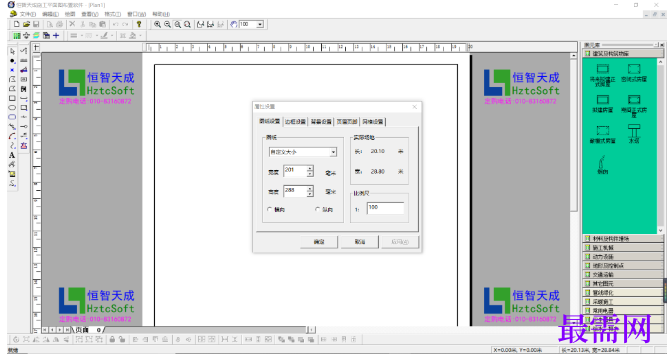Choose the 纵向 portrait orientation radio button
This screenshot has width=670, height=360.
click(x=317, y=209)
